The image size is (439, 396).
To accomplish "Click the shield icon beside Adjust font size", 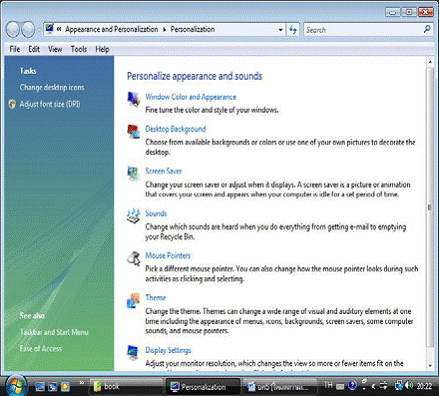I will point(12,104).
